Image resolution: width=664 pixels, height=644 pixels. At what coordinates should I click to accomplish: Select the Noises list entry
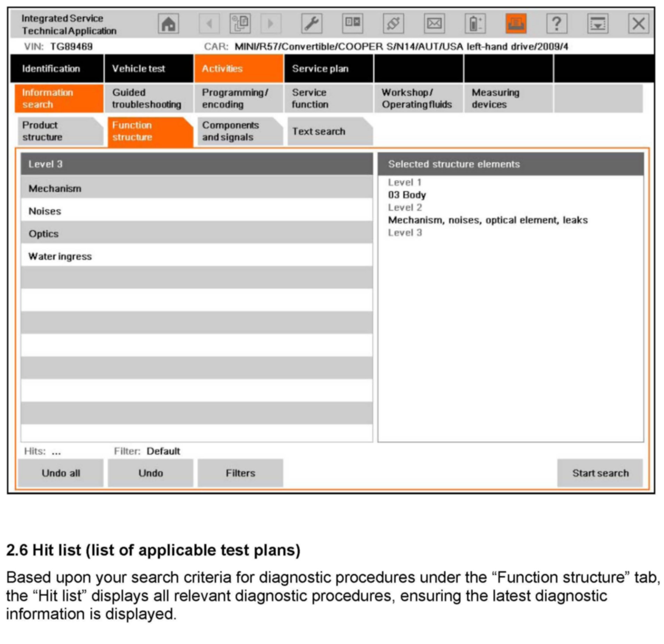point(196,211)
